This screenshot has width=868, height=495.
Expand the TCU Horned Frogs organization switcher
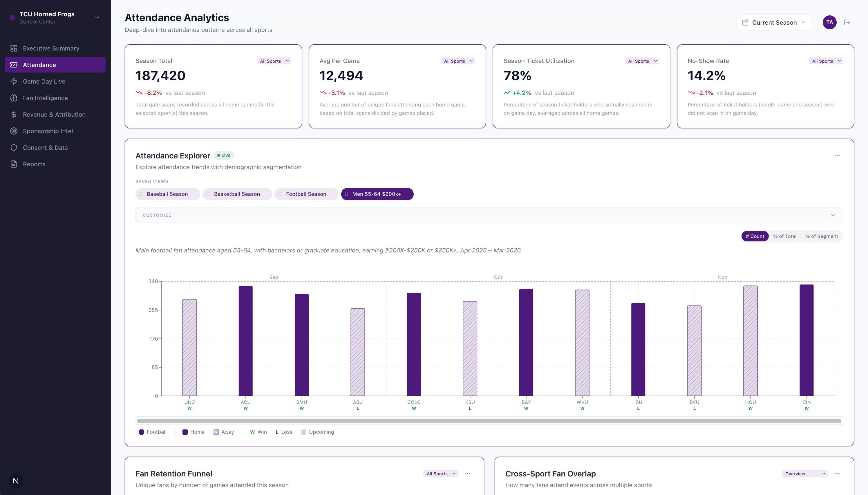[x=55, y=17]
